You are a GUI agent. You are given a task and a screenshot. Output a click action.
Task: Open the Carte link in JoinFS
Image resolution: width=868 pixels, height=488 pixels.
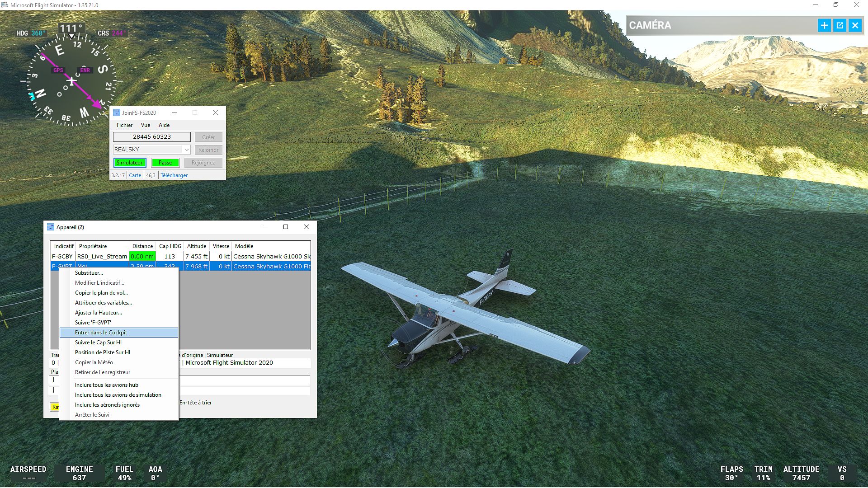coord(135,175)
